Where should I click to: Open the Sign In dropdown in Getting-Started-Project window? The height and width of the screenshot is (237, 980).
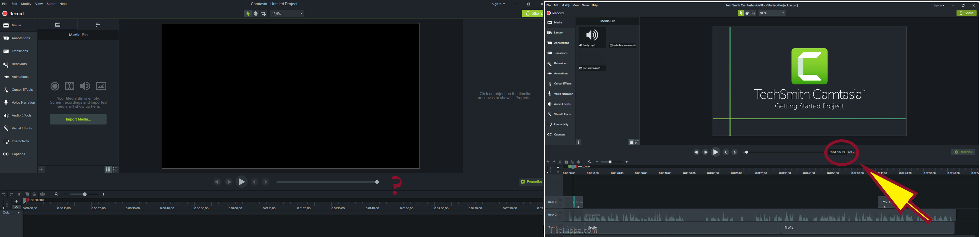939,6
